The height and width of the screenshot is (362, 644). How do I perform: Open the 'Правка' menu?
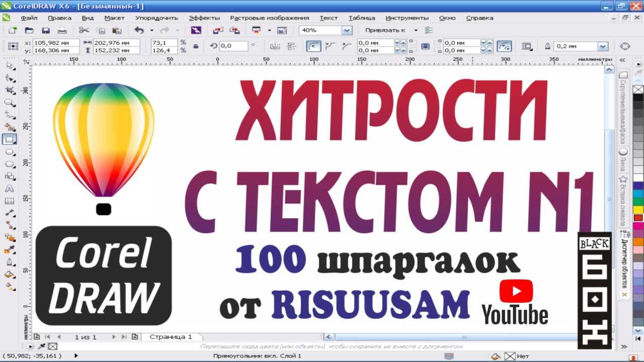(x=59, y=18)
